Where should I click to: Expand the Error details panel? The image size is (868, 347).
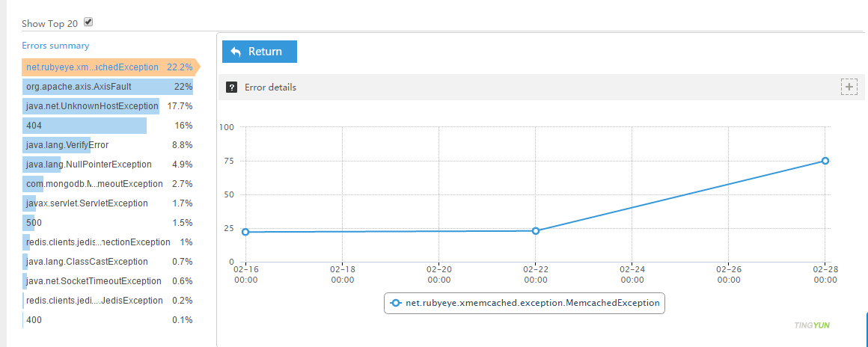coord(849,87)
